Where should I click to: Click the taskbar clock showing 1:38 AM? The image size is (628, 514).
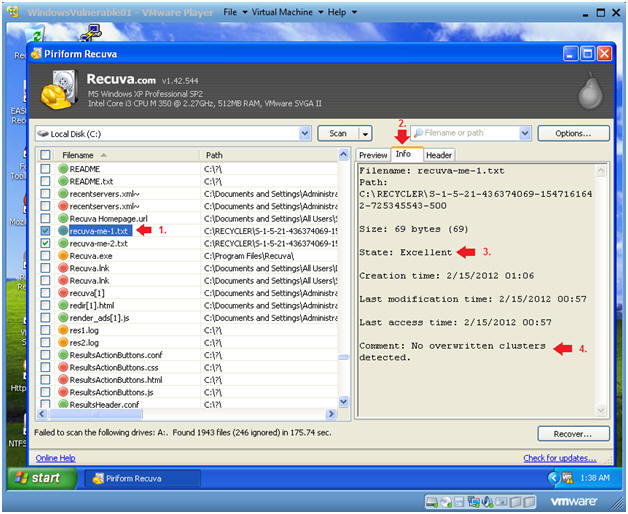point(595,478)
